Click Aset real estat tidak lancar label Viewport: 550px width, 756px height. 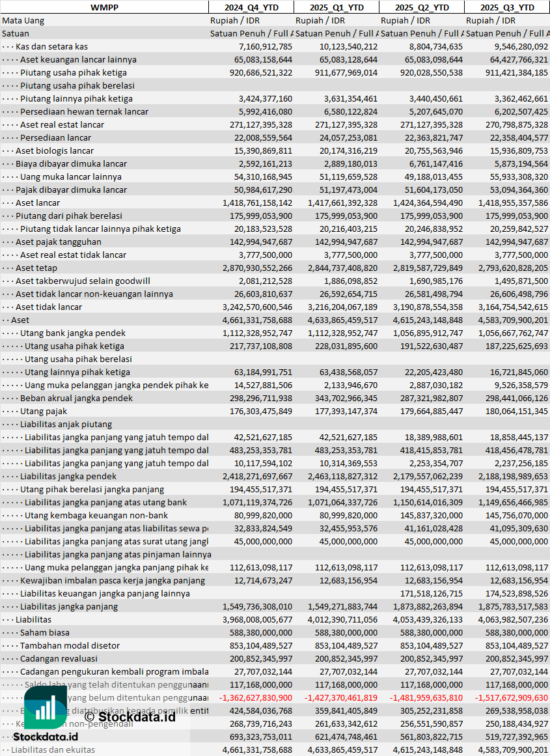[x=73, y=255]
